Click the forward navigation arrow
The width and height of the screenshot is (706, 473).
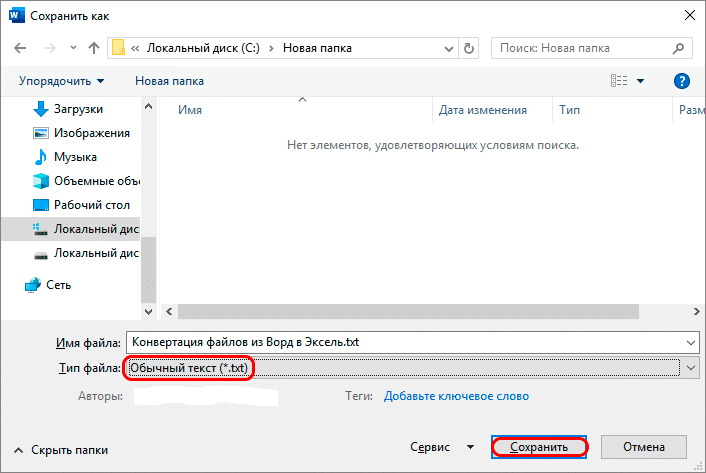50,48
